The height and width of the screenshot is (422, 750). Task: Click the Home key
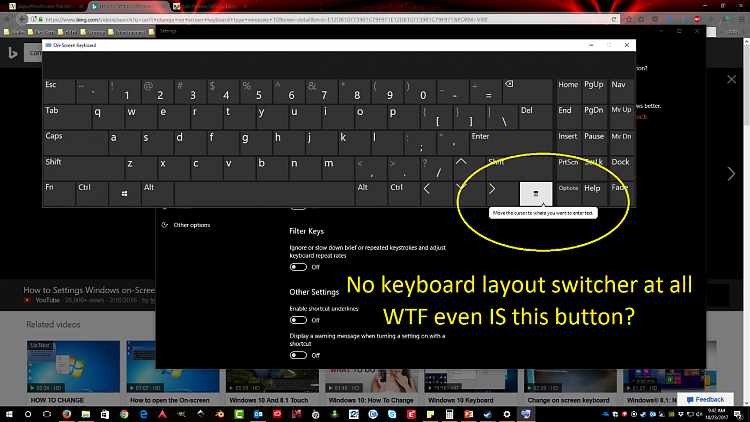pos(568,91)
